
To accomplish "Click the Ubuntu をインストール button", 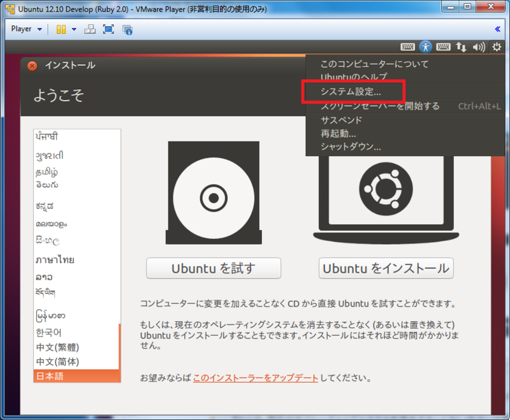I will coord(386,268).
